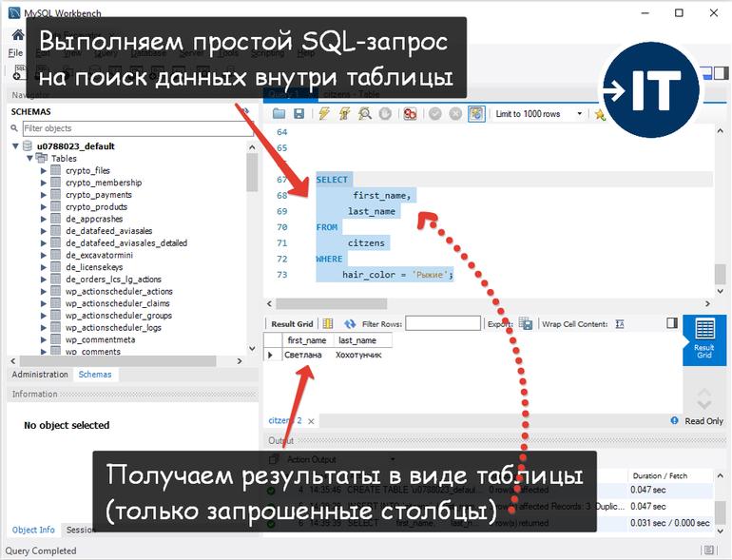
Task: Click the row marker arrow beside Светлана
Action: click(x=270, y=355)
